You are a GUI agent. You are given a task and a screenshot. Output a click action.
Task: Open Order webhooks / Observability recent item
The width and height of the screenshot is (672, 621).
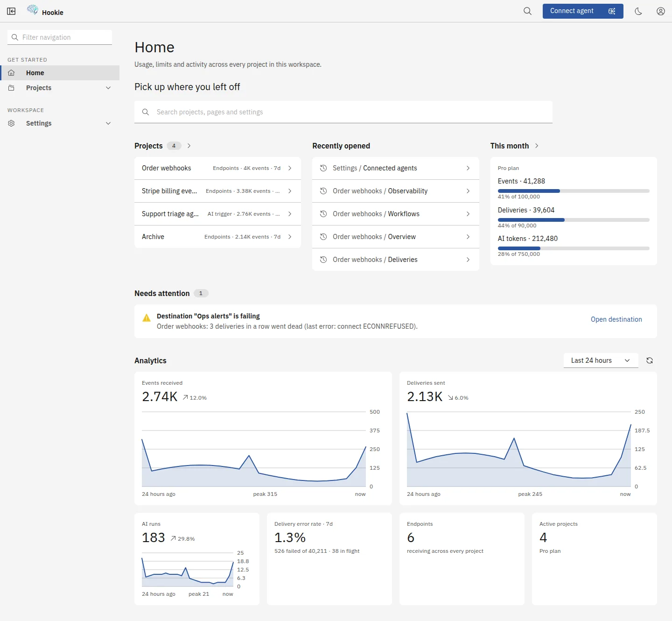pos(396,191)
